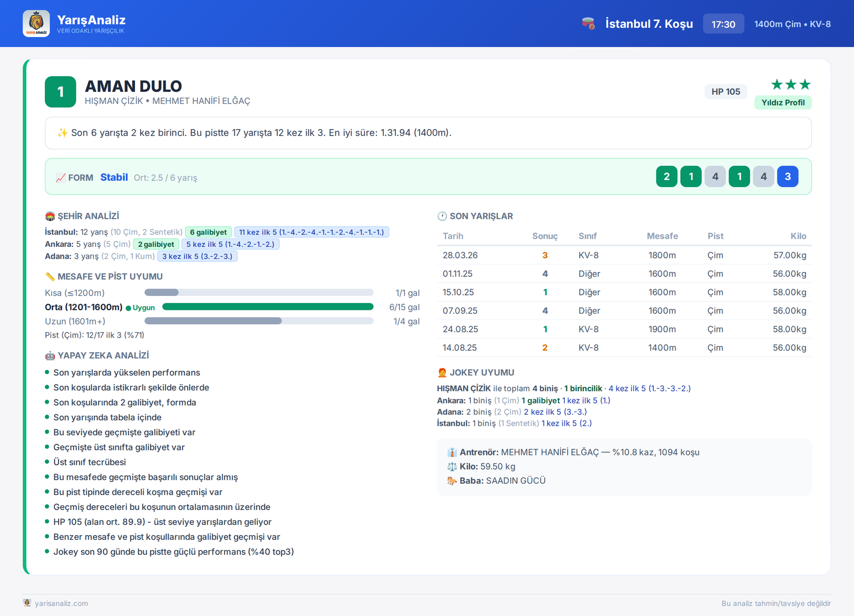Click the Kilo column header
The height and width of the screenshot is (616, 854).
tap(798, 236)
